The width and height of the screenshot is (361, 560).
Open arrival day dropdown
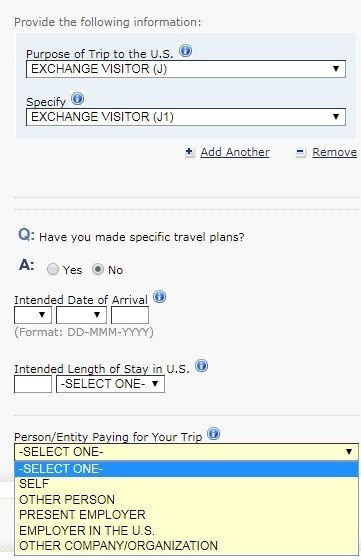coord(33,315)
